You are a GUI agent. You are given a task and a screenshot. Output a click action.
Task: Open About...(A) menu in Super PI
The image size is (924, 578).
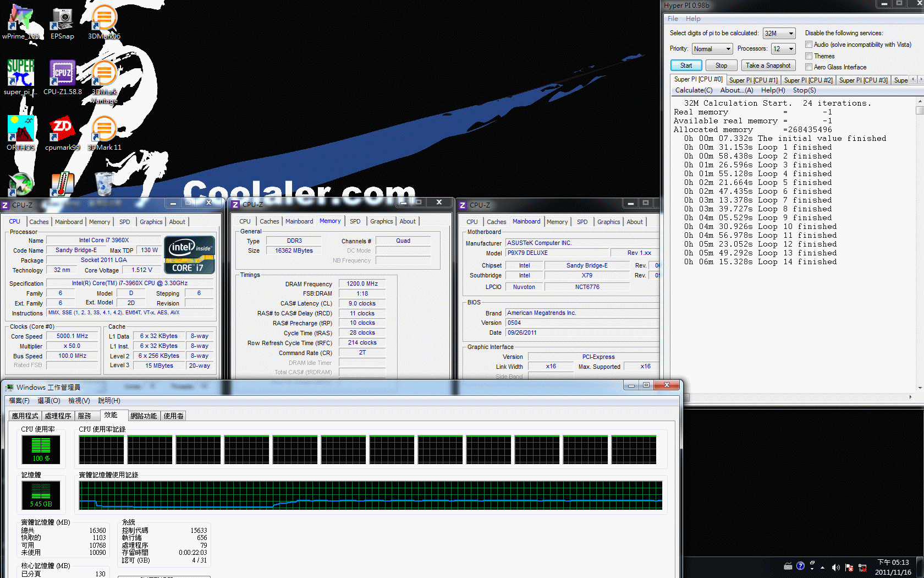click(736, 90)
